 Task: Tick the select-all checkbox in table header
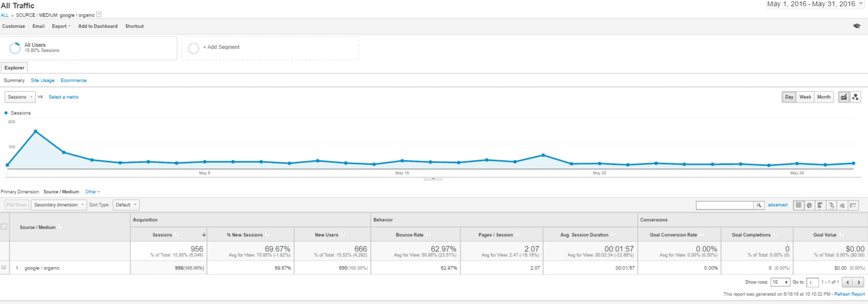tap(4, 226)
